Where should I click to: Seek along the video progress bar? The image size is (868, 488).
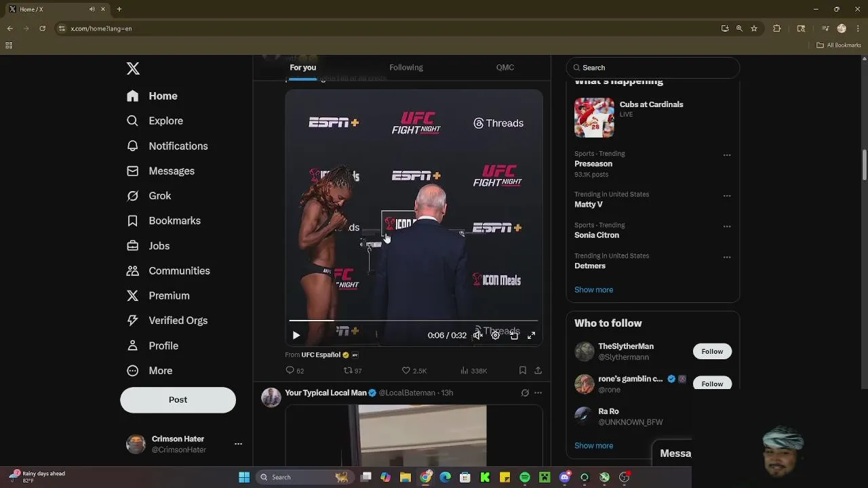click(414, 320)
